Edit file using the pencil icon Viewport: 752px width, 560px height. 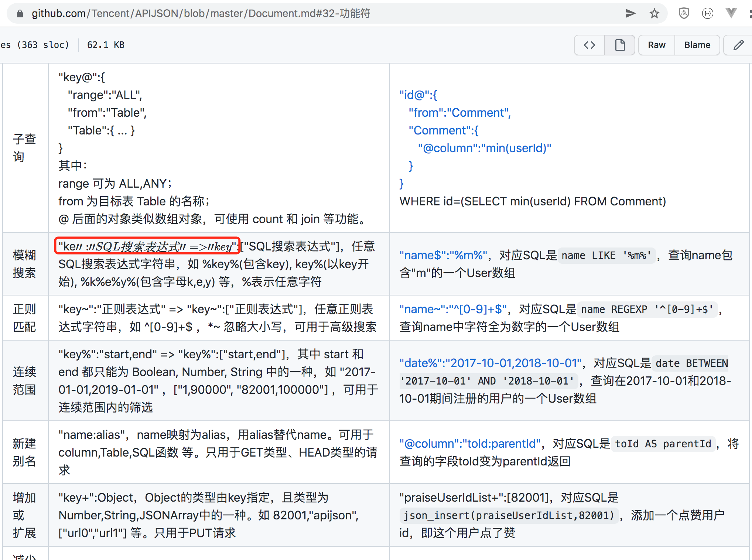click(738, 45)
